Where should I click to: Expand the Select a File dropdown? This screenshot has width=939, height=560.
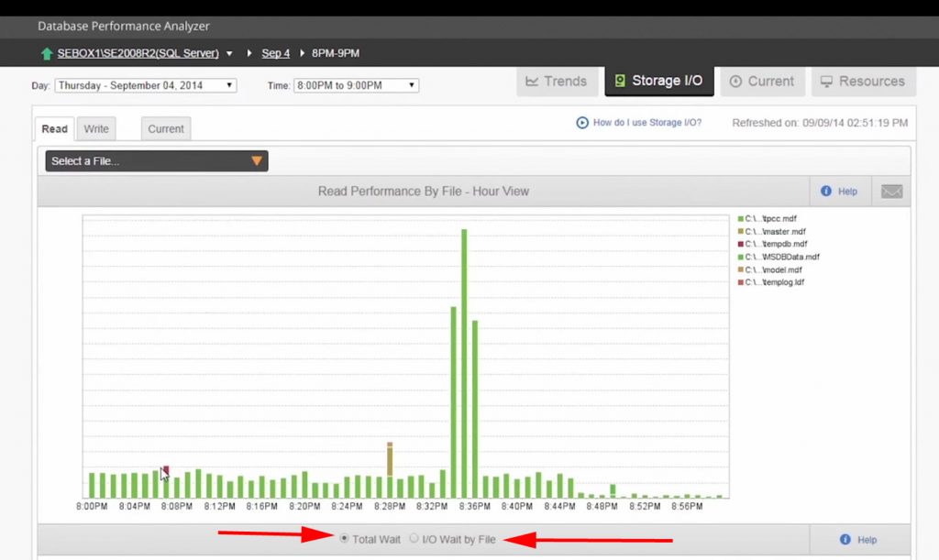coord(154,160)
